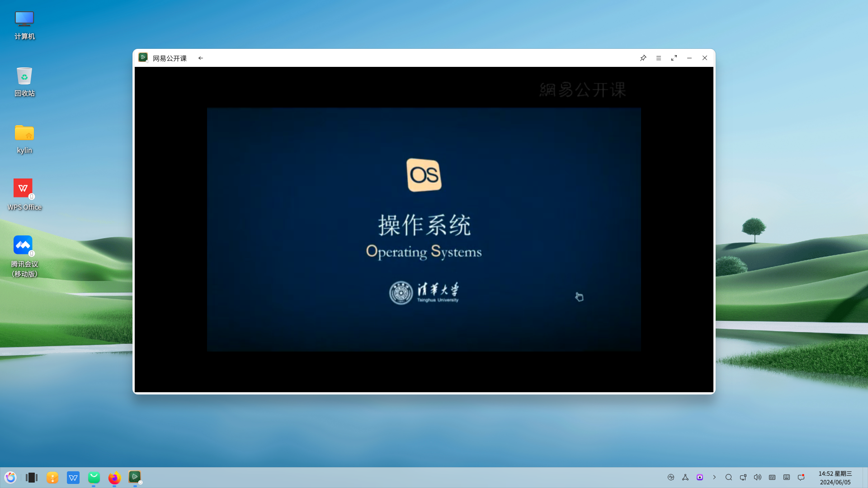Open the multitask view in the taskbar
868x488 pixels.
(x=32, y=478)
